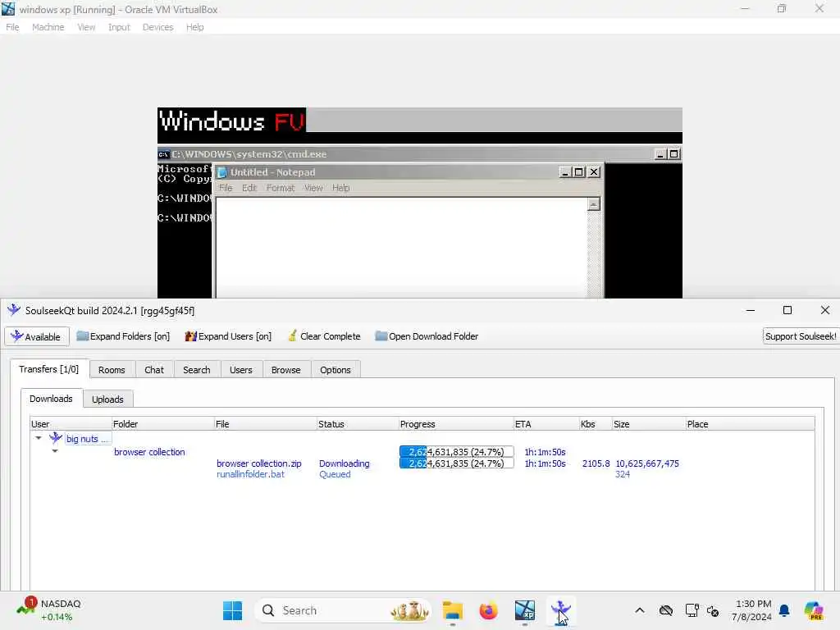Toggle Expand Users [on]
The image size is (840, 630).
(x=228, y=336)
